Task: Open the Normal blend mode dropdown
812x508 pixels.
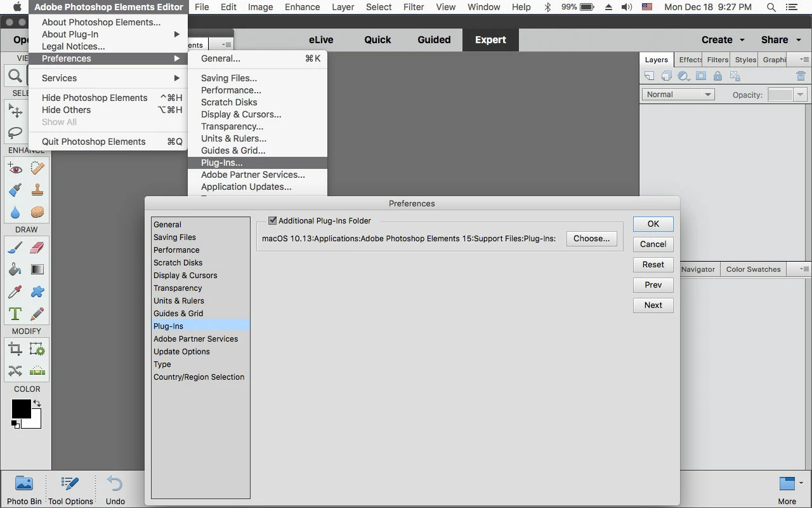Action: (x=678, y=95)
